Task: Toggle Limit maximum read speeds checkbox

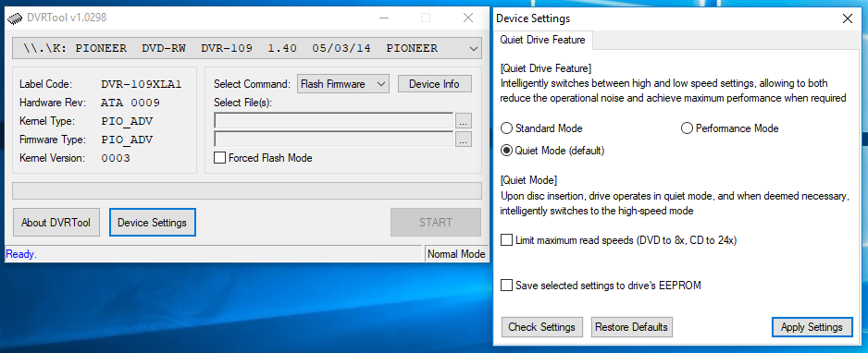Action: pos(506,240)
